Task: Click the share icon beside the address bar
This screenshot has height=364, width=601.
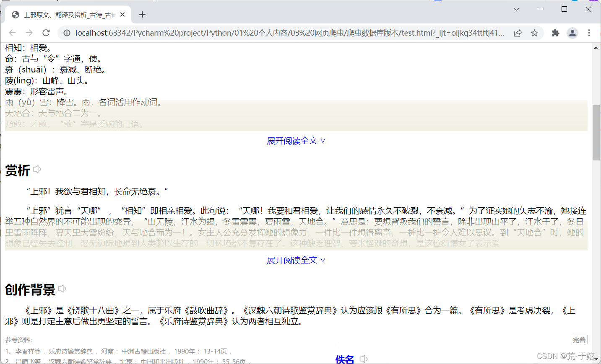Action: 518,33
